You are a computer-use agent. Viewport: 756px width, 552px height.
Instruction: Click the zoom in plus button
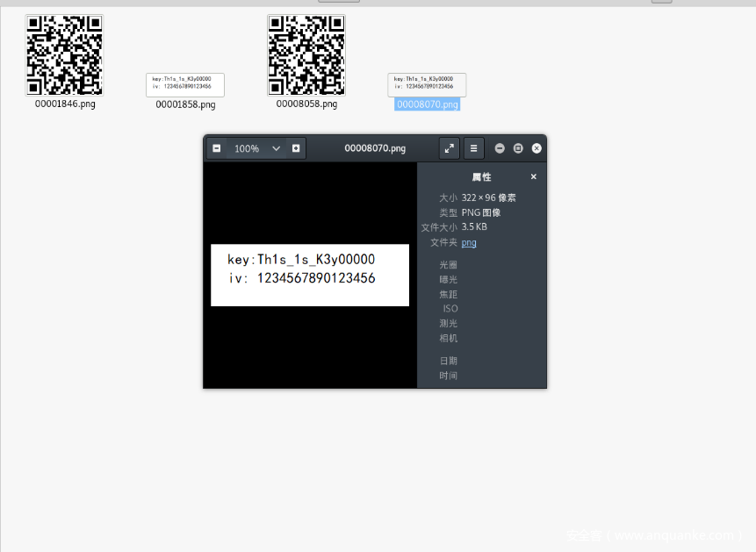coord(296,148)
